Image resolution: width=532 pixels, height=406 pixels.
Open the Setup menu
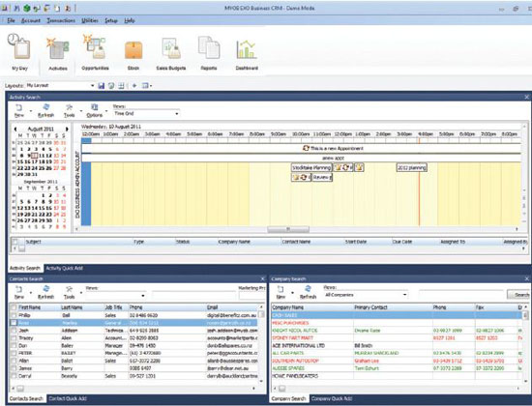click(x=111, y=20)
